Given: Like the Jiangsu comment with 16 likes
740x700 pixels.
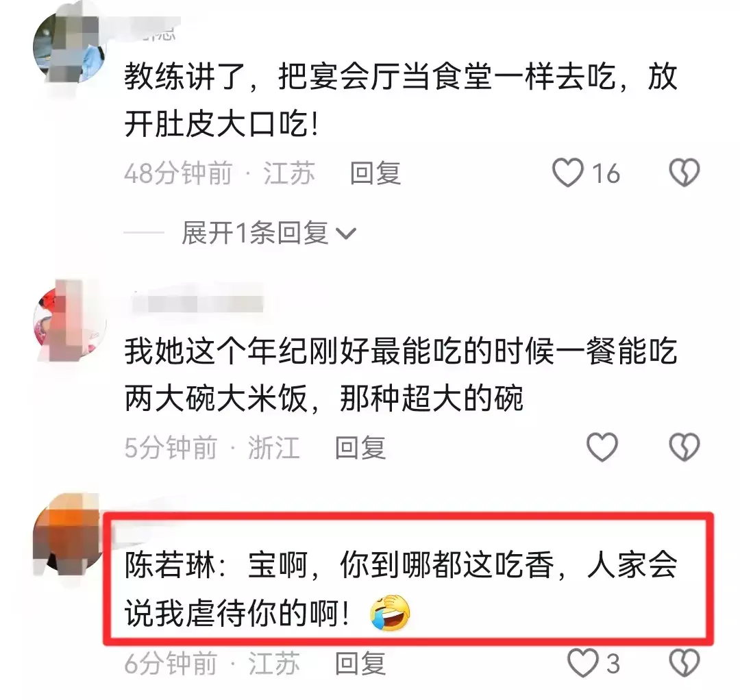Looking at the screenshot, I should pyautogui.click(x=568, y=173).
